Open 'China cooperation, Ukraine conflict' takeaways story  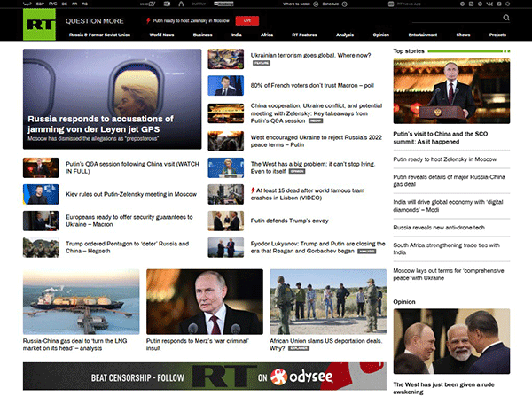pyautogui.click(x=317, y=113)
